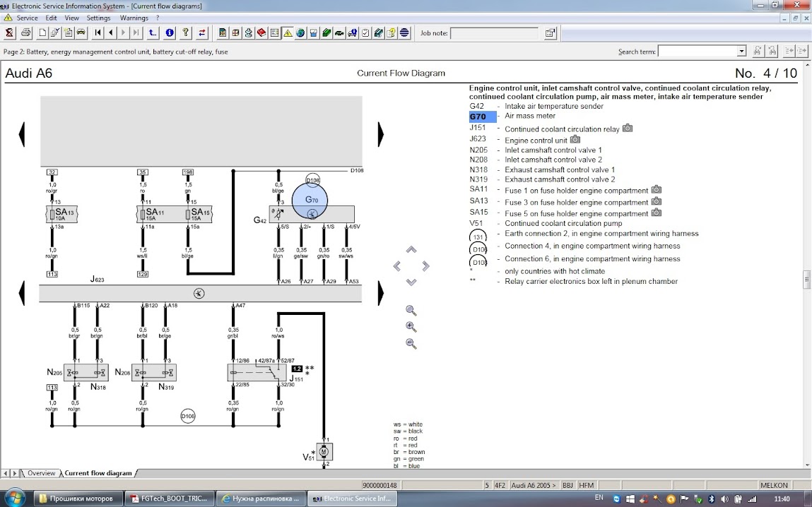
Task: Click page reference box '198'
Action: [188, 172]
